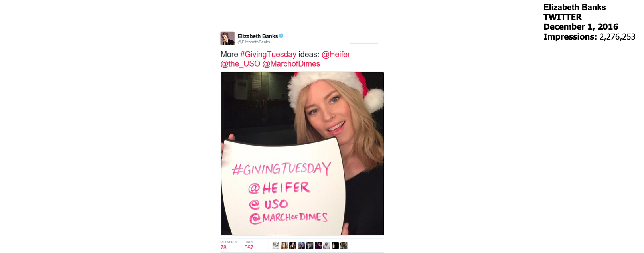Select the all-black avatar with white figure
The image size is (644, 253).
coord(335,245)
